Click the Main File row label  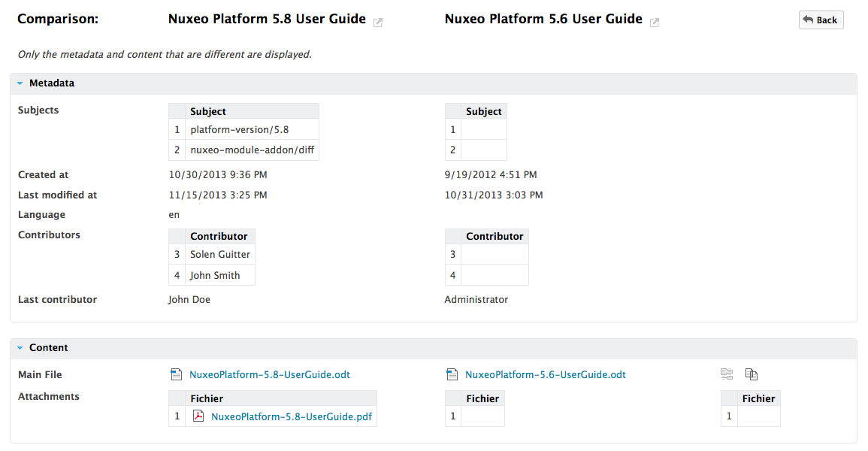(x=40, y=374)
